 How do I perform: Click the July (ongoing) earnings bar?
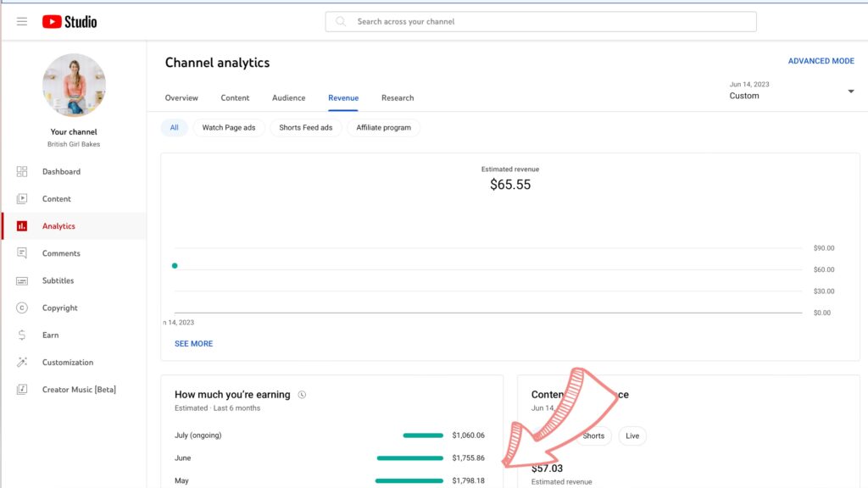423,435
